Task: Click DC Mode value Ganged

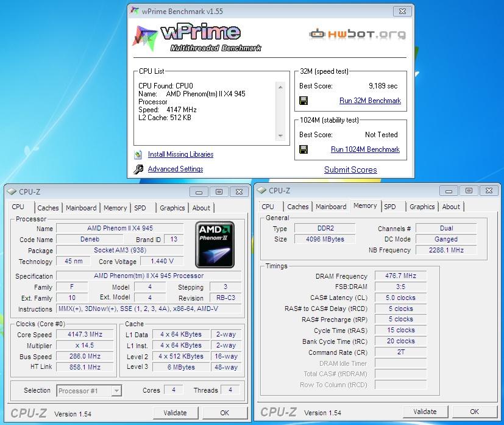Action: click(x=446, y=239)
